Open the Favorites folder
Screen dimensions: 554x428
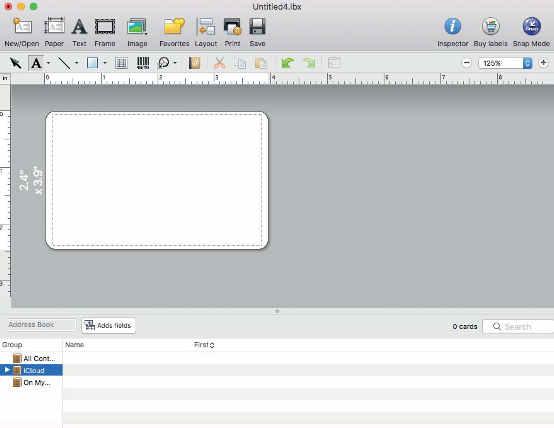[174, 32]
